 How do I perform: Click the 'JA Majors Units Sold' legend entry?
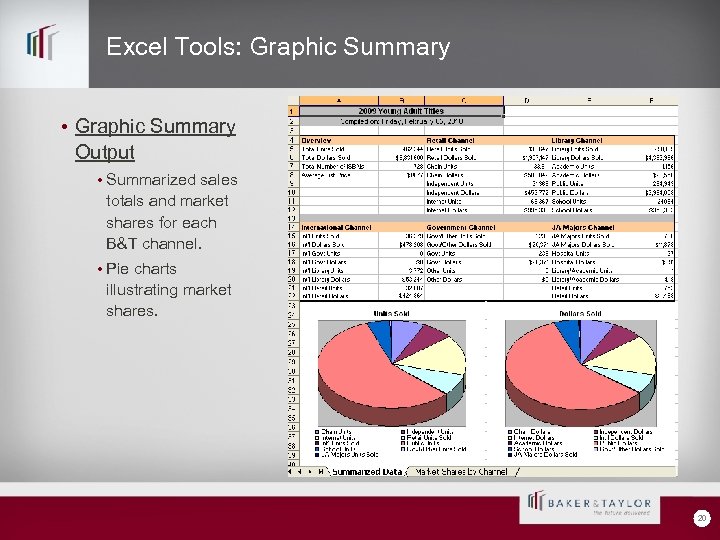pyautogui.click(x=347, y=455)
